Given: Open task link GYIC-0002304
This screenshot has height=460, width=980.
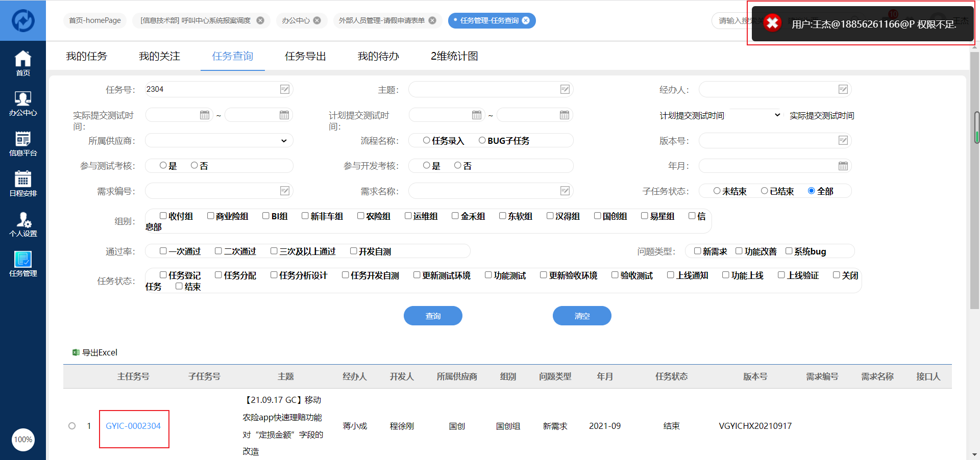Looking at the screenshot, I should click(x=133, y=426).
